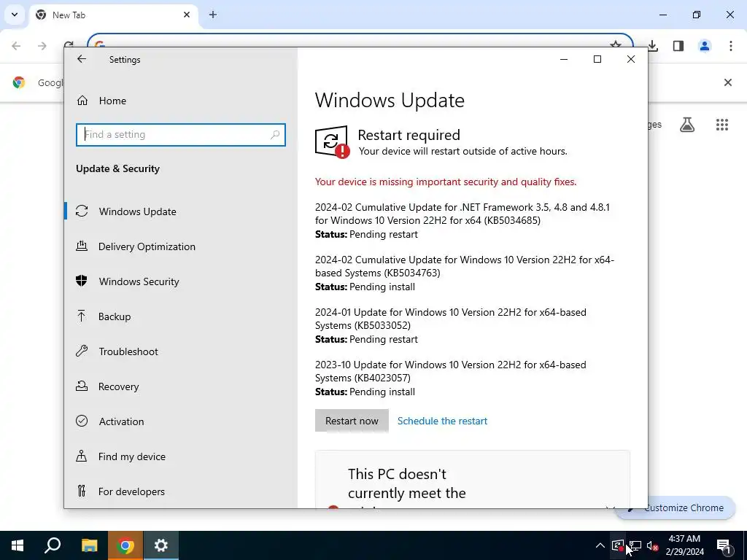
Task: Click the Restart required update status icon
Action: pyautogui.click(x=332, y=142)
